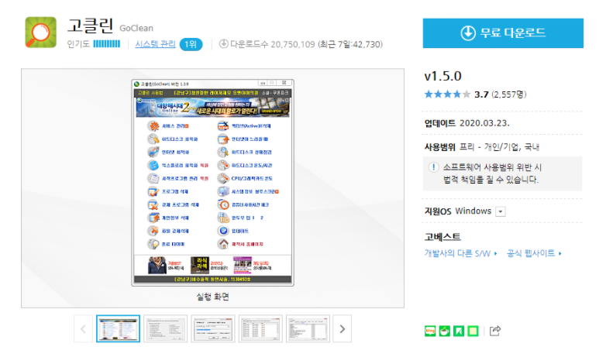This screenshot has width=613, height=364.
Task: Click the slow internet fix icon in the preview
Action: click(x=223, y=139)
